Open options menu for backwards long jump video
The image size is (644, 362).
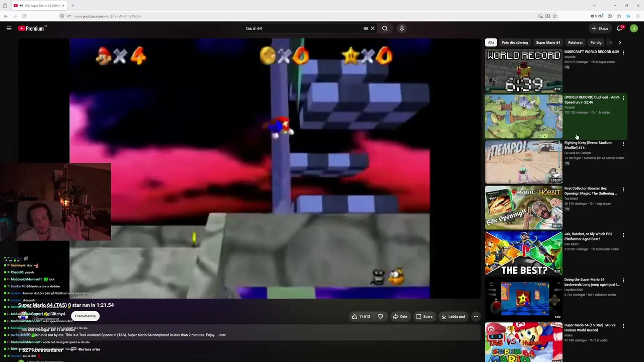click(623, 281)
